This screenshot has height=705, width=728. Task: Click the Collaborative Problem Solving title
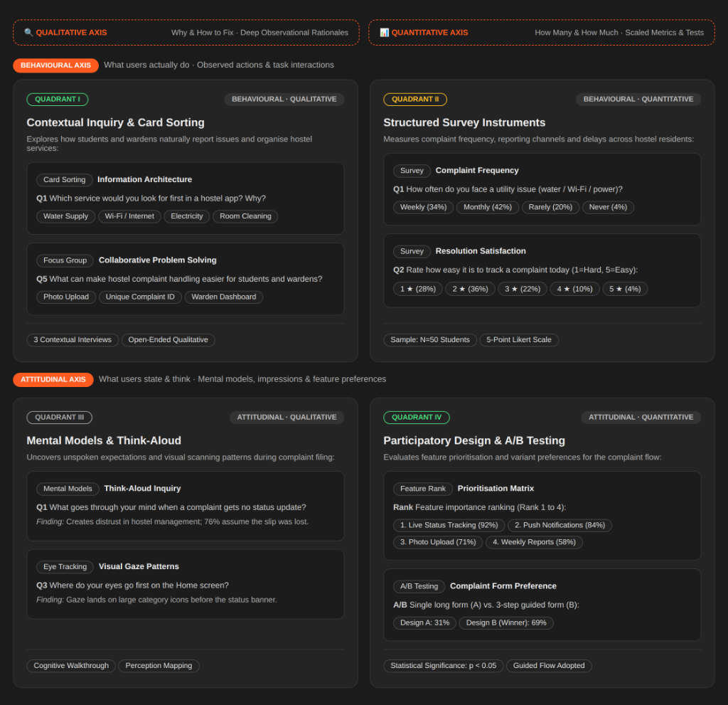click(x=158, y=260)
